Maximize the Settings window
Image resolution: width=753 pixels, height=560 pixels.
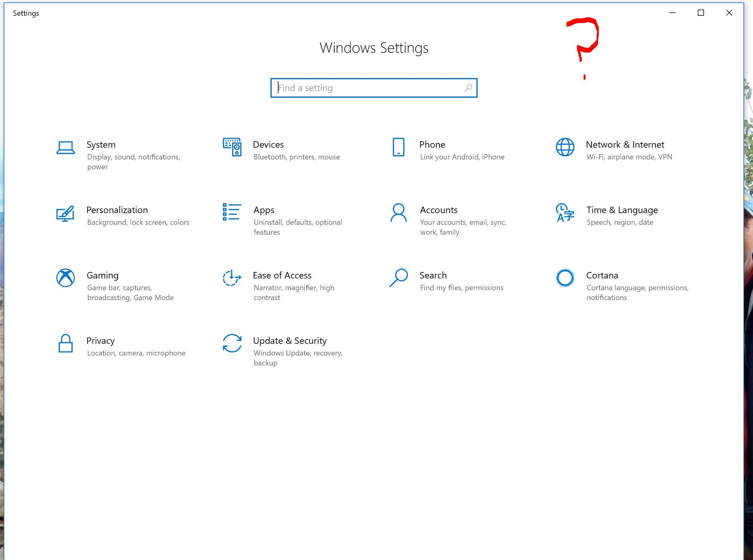[701, 13]
